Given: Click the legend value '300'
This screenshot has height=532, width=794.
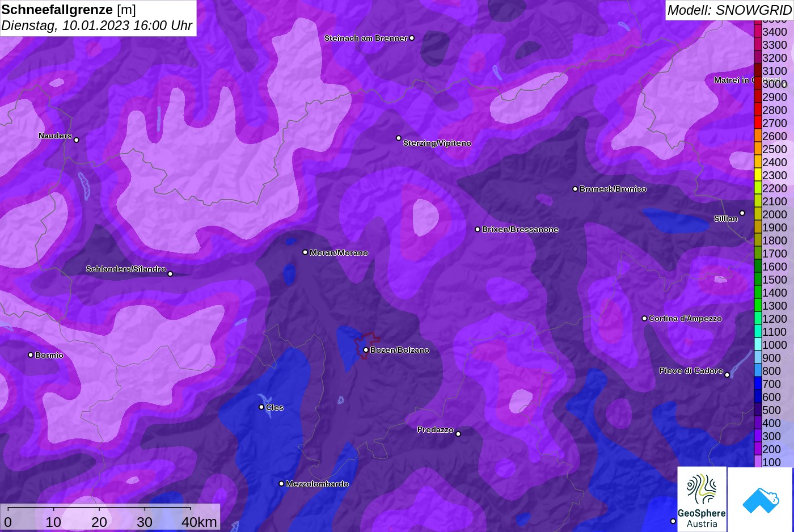Looking at the screenshot, I should (x=772, y=436).
